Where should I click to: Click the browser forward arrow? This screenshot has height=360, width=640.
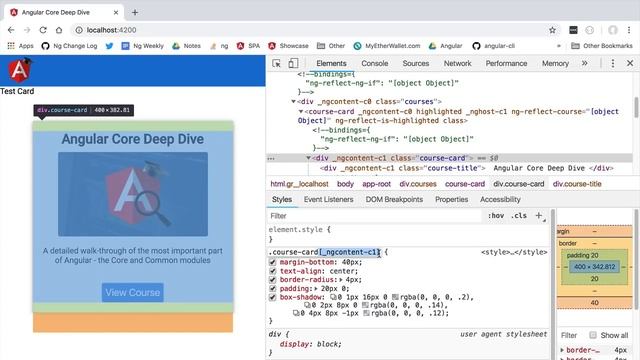(27, 30)
